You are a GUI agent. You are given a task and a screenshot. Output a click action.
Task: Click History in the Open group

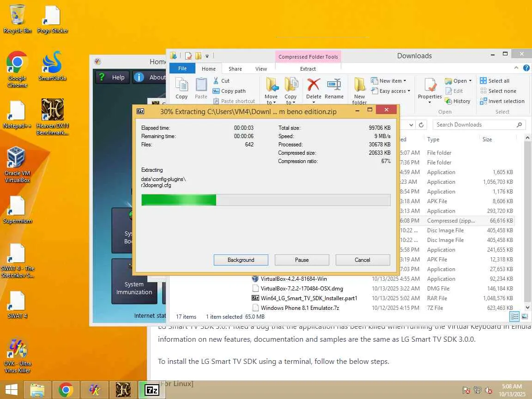457,101
